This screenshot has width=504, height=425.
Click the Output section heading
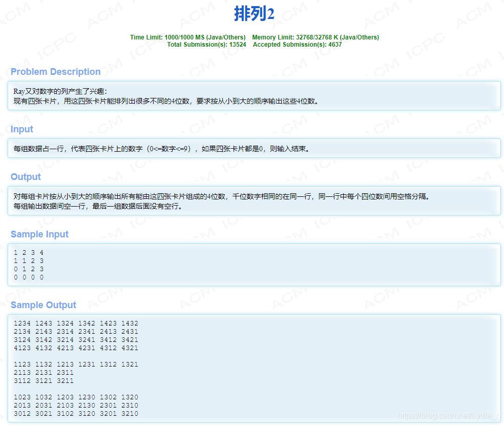pyautogui.click(x=26, y=177)
